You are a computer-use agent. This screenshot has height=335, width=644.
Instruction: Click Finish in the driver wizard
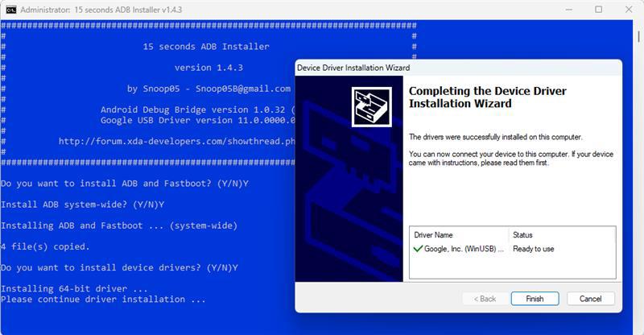(535, 299)
